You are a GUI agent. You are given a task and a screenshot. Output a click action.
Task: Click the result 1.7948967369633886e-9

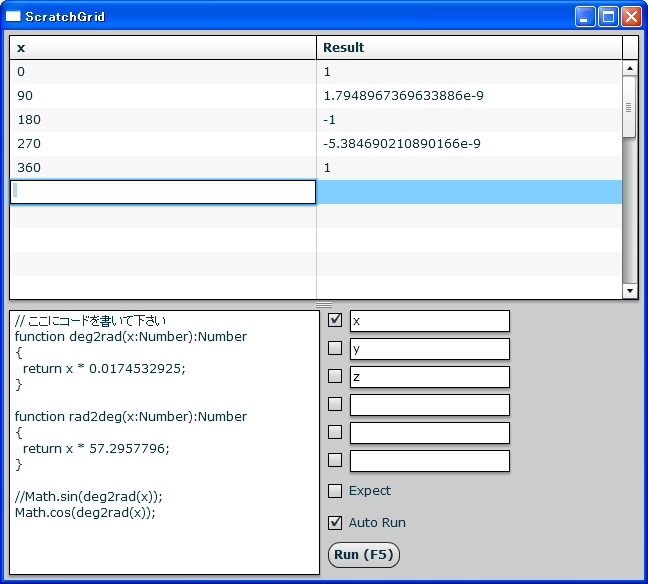pos(403,96)
